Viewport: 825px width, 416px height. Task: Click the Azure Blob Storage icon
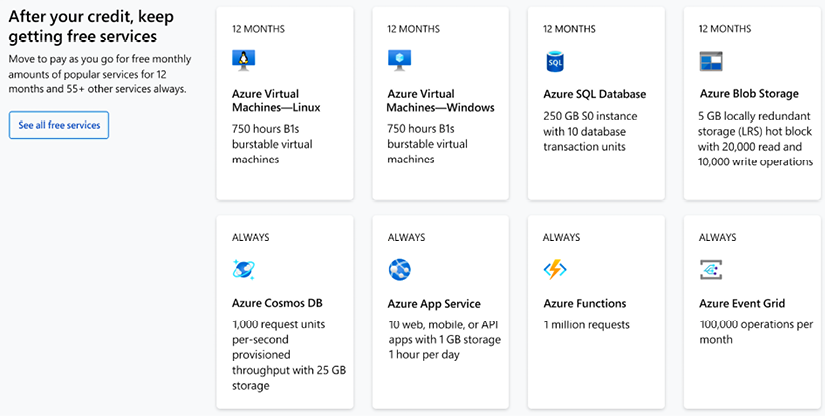click(711, 61)
